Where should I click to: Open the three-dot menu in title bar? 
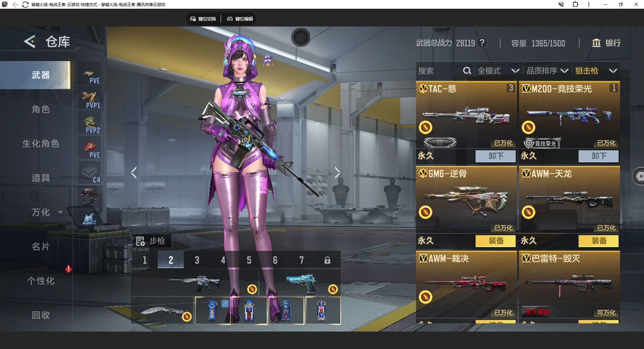coord(589,5)
